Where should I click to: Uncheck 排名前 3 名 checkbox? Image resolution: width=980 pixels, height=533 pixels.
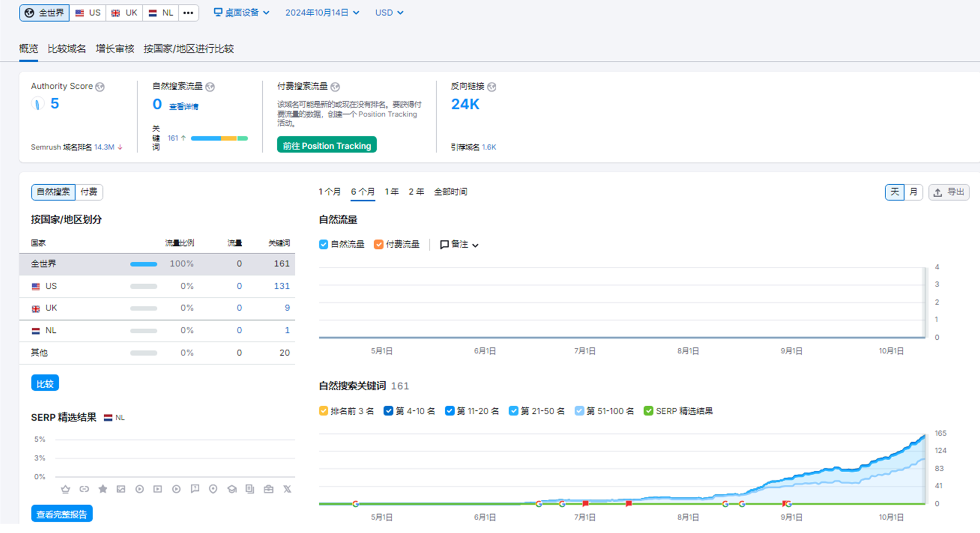pyautogui.click(x=323, y=411)
